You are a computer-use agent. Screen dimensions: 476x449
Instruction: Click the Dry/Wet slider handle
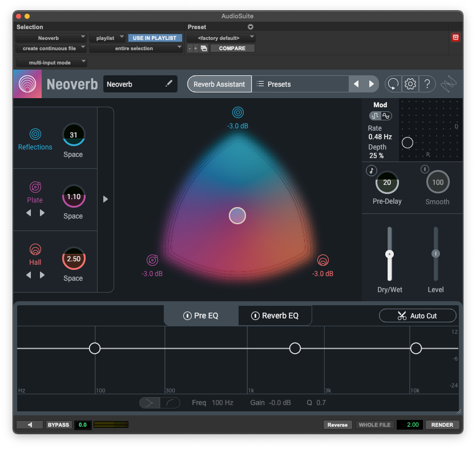tap(390, 254)
